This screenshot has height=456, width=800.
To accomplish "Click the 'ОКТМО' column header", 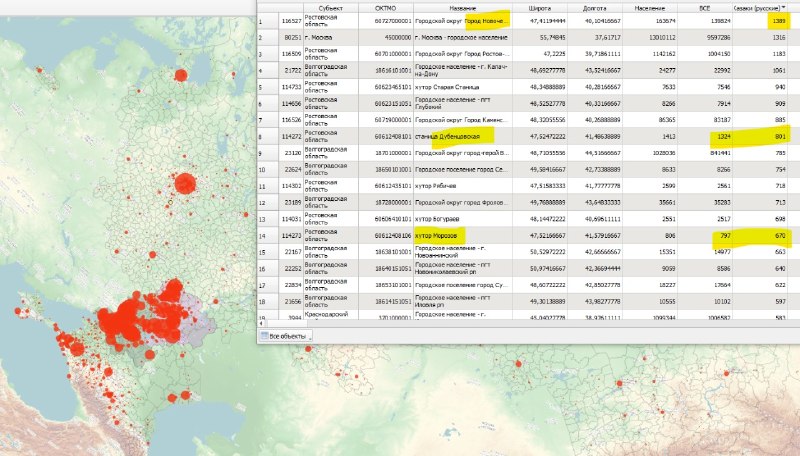I will click(x=386, y=8).
